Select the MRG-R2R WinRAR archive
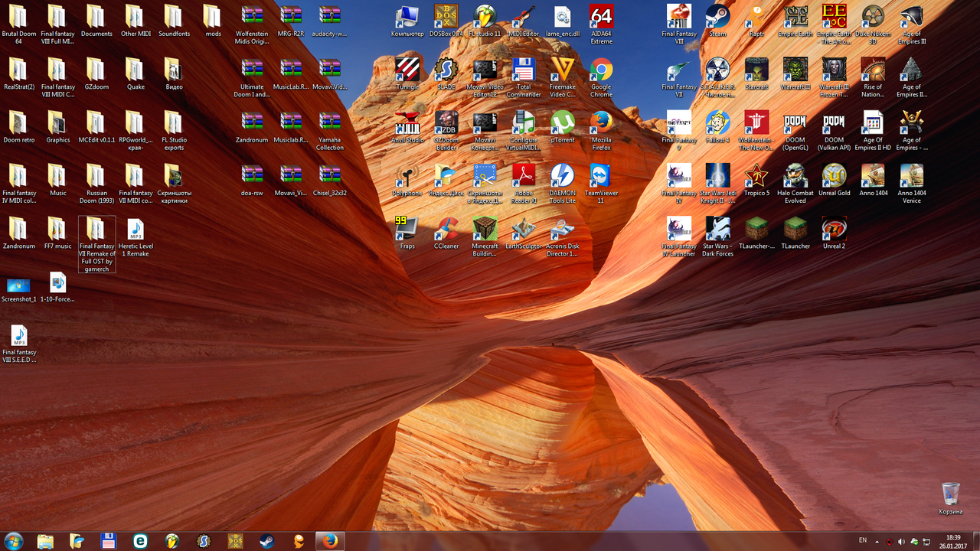 (x=291, y=21)
